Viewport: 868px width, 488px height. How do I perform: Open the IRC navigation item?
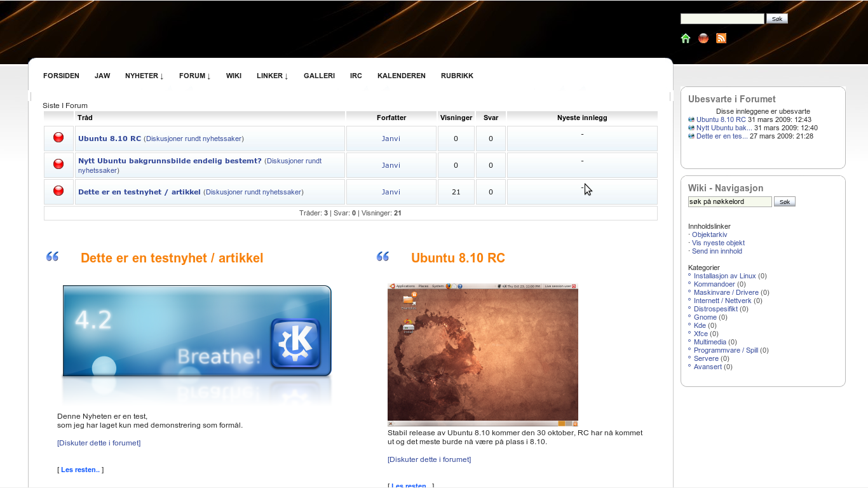tap(356, 76)
